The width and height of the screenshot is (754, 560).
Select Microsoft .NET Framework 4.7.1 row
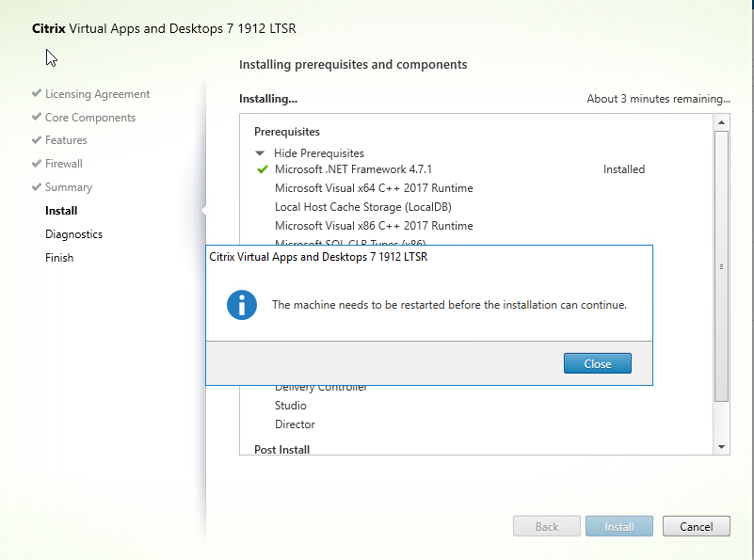click(x=353, y=169)
